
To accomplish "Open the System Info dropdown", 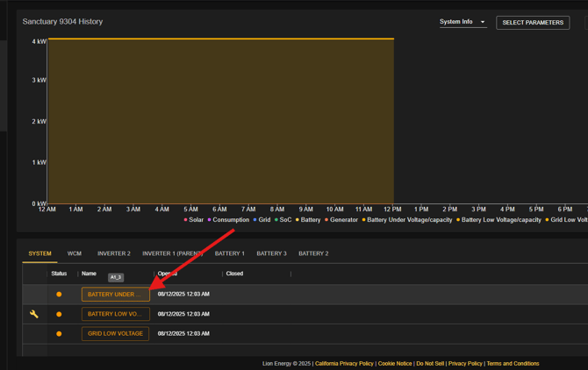I will pyautogui.click(x=463, y=22).
